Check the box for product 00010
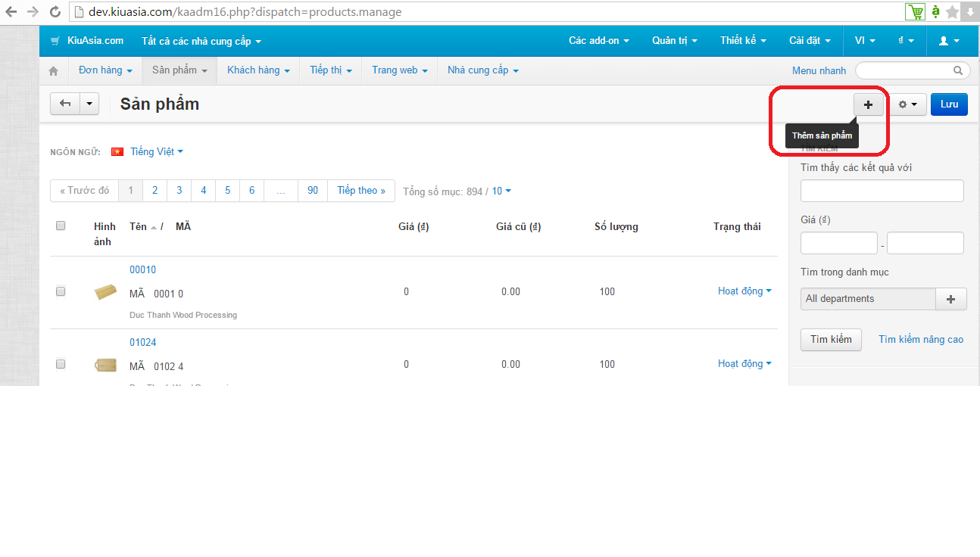This screenshot has width=980, height=557. pos(61,291)
